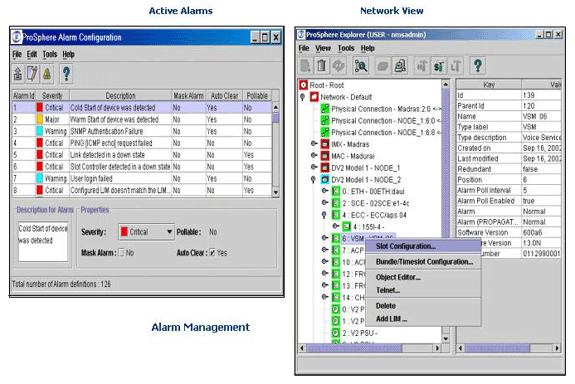Click the bell alarm icon in Alarm Configuration toolbar
This screenshot has height=384, width=575.
click(x=47, y=74)
